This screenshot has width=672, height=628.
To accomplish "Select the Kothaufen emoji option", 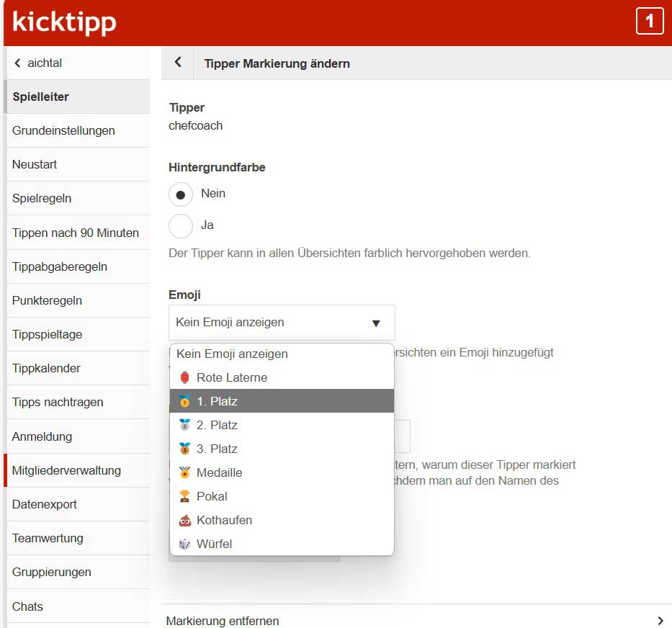I will 223,520.
